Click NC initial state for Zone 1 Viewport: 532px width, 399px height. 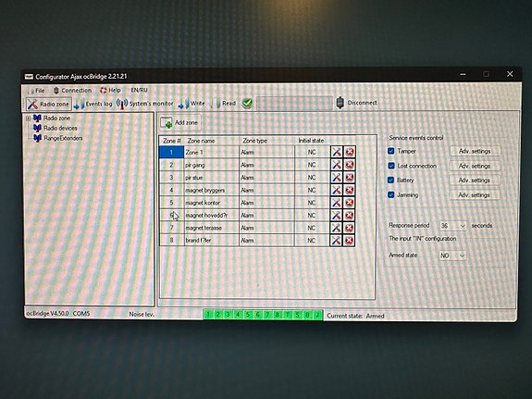312,152
